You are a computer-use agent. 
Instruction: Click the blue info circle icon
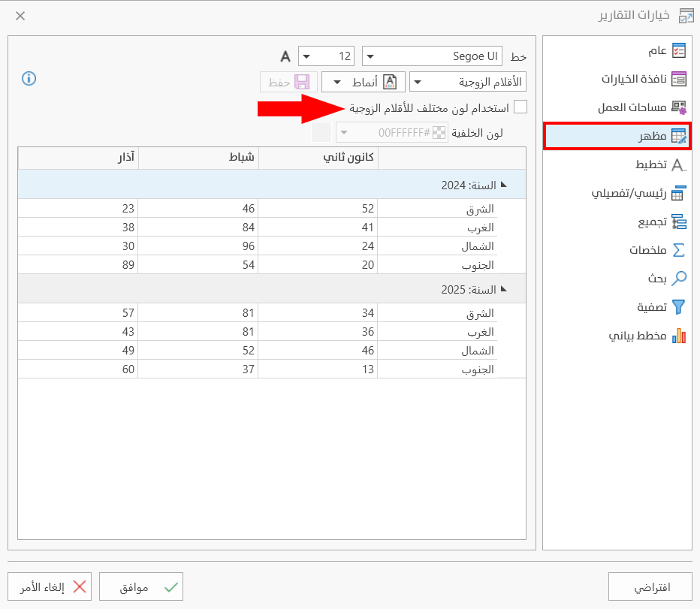pyautogui.click(x=29, y=79)
